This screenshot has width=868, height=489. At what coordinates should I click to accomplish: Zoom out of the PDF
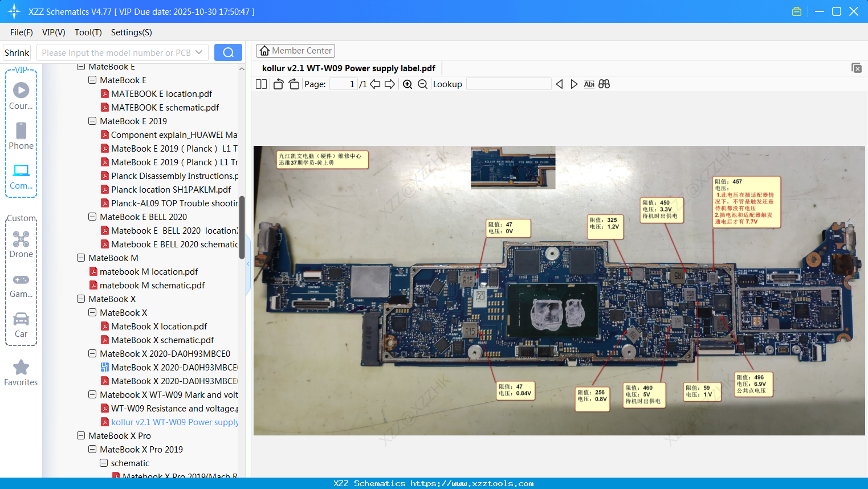click(422, 84)
